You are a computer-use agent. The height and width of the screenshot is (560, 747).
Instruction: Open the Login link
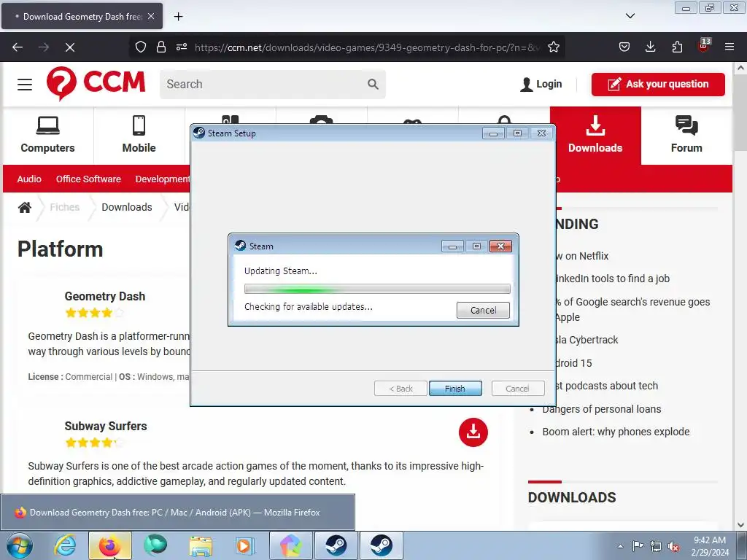(541, 85)
